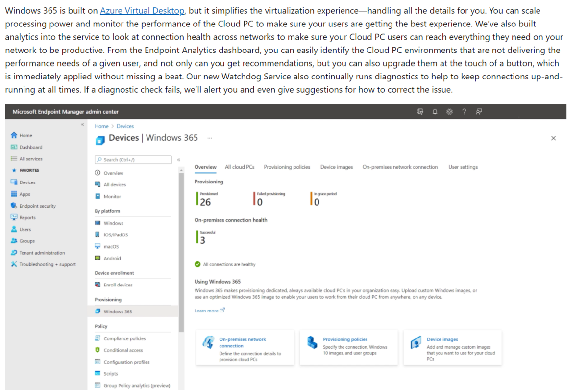Open the Apps grid icon
588x390 pixels.
14,194
